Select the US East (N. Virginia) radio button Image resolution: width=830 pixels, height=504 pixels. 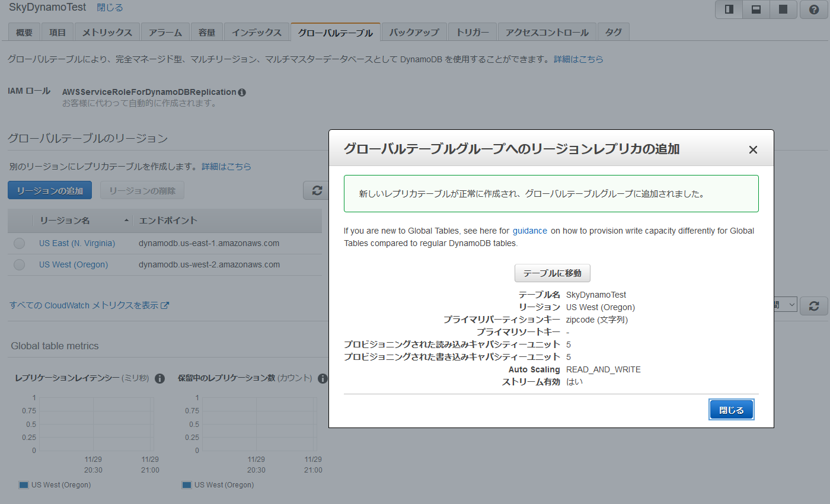click(20, 243)
